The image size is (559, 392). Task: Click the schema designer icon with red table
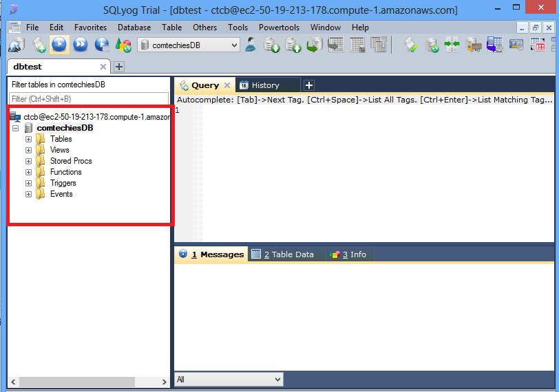pyautogui.click(x=537, y=45)
